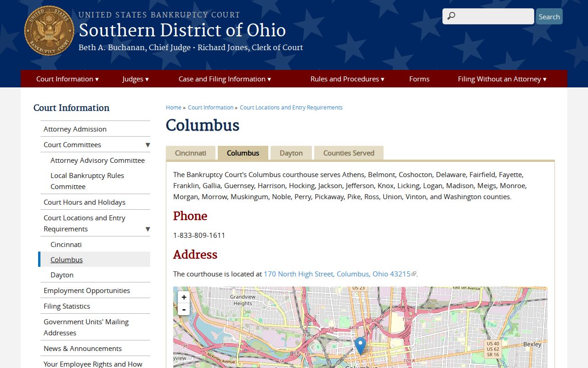588x368 pixels.
Task: Open Court Hours and Holidays link
Action: pos(85,202)
